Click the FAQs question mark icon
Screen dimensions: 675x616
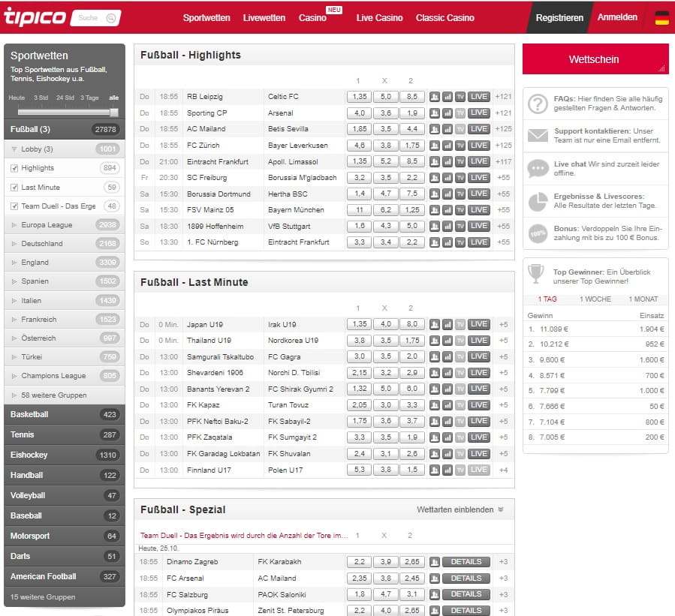coord(538,104)
